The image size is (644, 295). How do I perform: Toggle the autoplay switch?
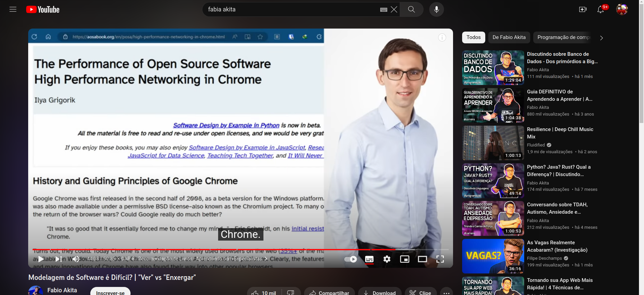(x=351, y=259)
